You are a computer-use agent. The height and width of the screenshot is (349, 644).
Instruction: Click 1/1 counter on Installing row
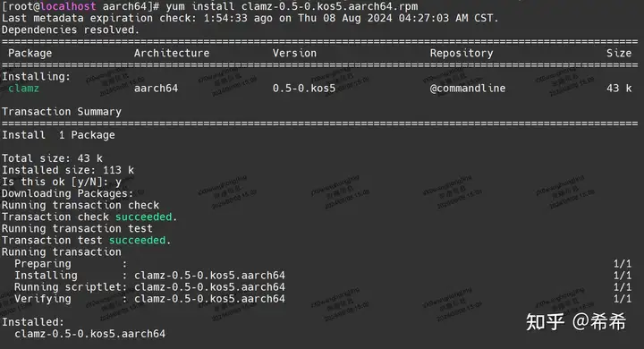point(623,276)
